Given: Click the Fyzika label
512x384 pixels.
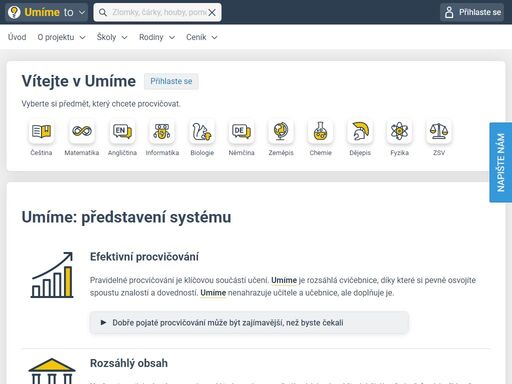Looking at the screenshot, I should tap(399, 153).
